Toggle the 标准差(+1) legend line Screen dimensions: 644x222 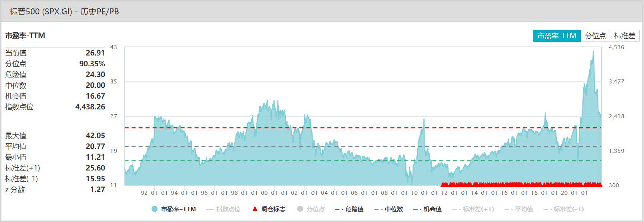point(473,209)
